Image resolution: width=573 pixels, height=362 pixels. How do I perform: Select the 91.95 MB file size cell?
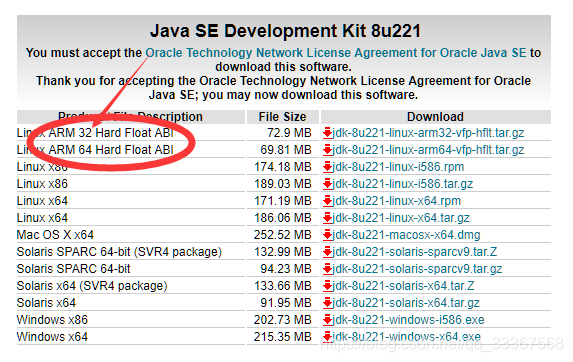tap(286, 303)
